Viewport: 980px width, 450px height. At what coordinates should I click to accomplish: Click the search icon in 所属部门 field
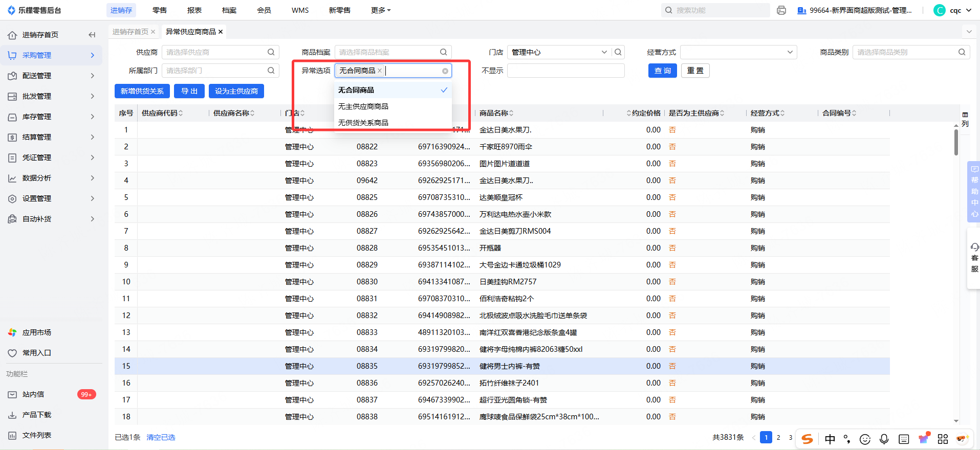[x=271, y=71]
